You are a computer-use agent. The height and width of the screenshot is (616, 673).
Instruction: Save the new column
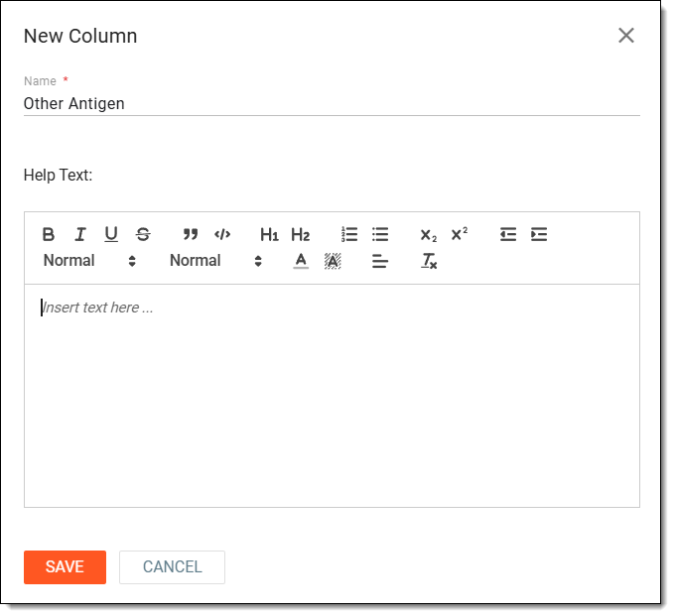[65, 567]
